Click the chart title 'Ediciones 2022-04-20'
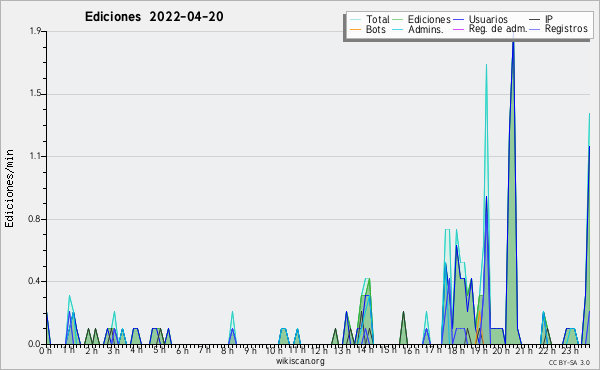600x370 pixels. [154, 17]
